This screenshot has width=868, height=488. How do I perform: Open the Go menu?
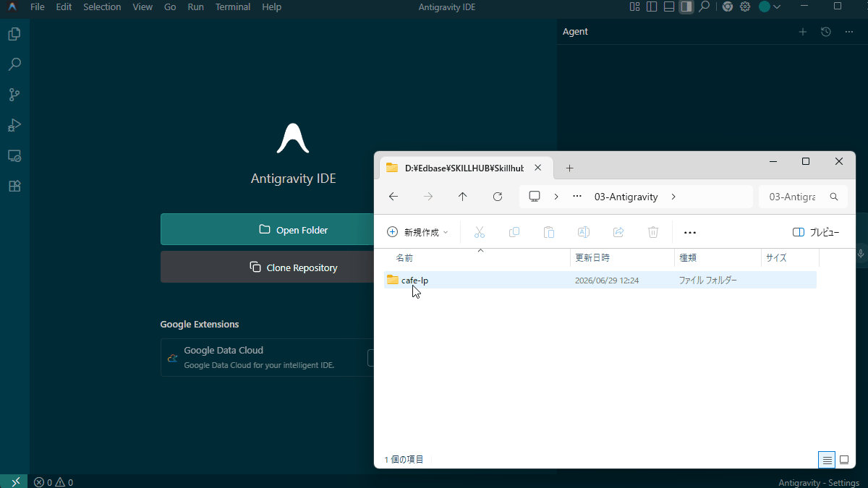(x=170, y=7)
